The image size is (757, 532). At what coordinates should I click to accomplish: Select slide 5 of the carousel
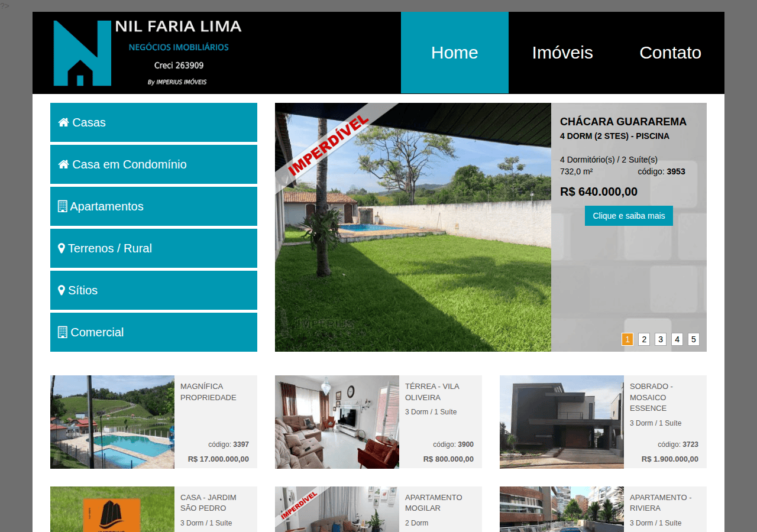694,339
